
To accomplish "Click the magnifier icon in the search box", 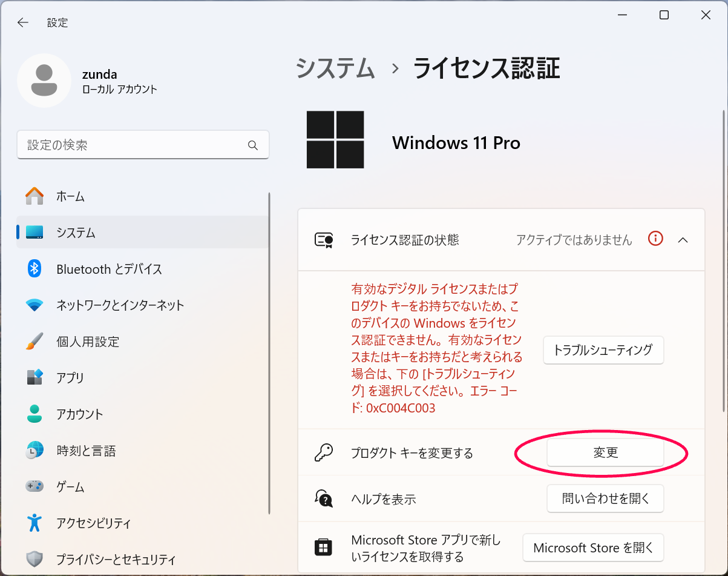I will pos(253,145).
